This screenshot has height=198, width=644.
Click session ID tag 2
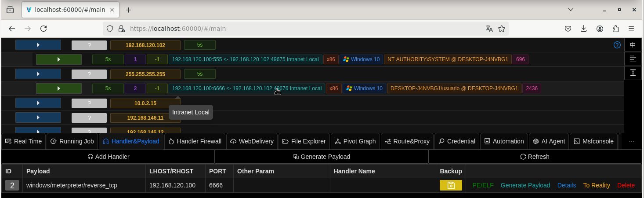135,88
